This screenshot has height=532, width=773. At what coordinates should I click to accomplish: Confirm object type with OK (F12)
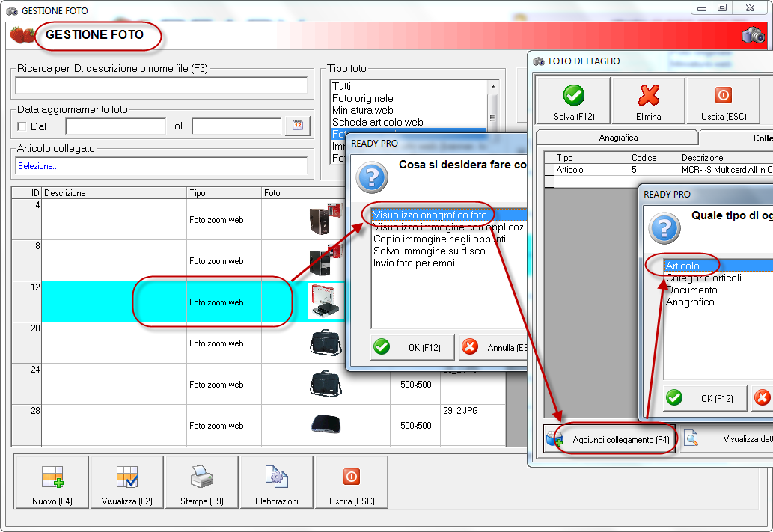pos(705,398)
